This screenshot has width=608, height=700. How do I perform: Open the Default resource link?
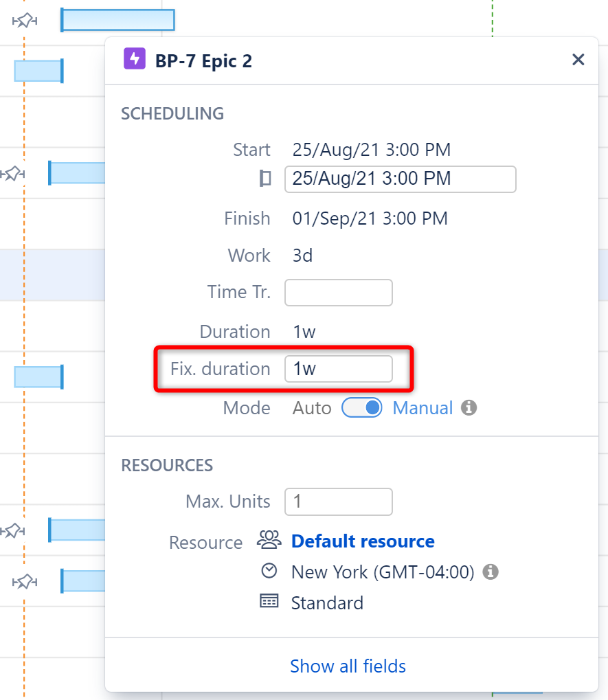tap(363, 541)
